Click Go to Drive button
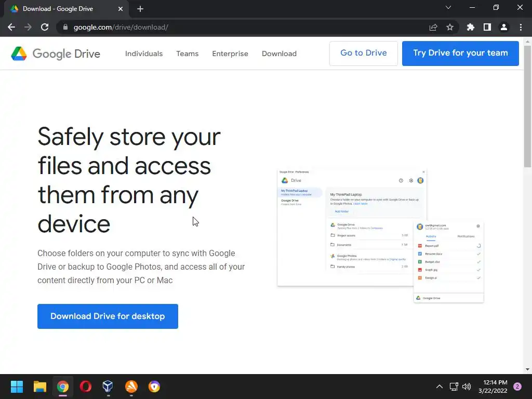 pyautogui.click(x=363, y=54)
